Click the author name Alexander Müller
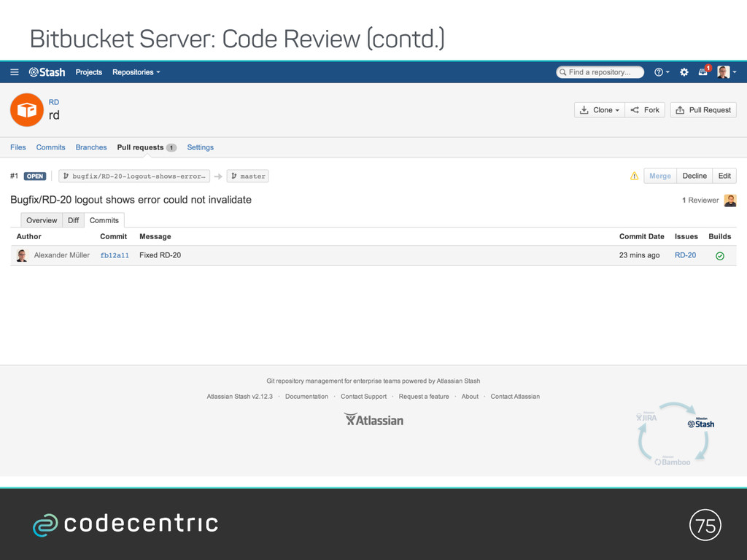 pyautogui.click(x=62, y=256)
